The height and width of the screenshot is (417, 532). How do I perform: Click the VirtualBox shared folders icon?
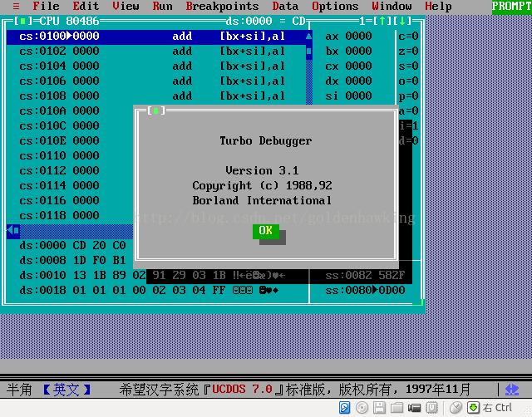click(x=397, y=408)
